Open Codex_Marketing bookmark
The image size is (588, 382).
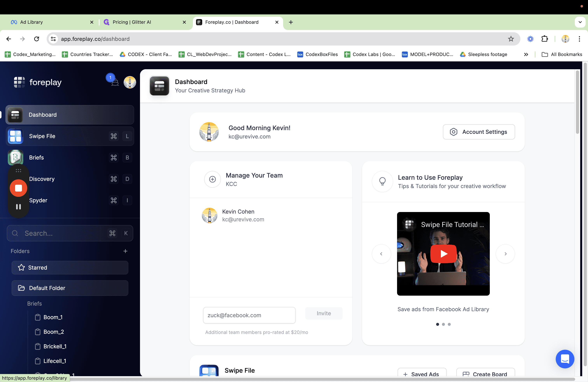(x=30, y=54)
